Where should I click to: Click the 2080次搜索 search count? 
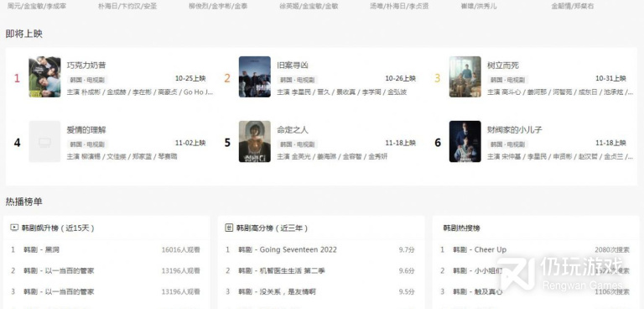[612, 249]
